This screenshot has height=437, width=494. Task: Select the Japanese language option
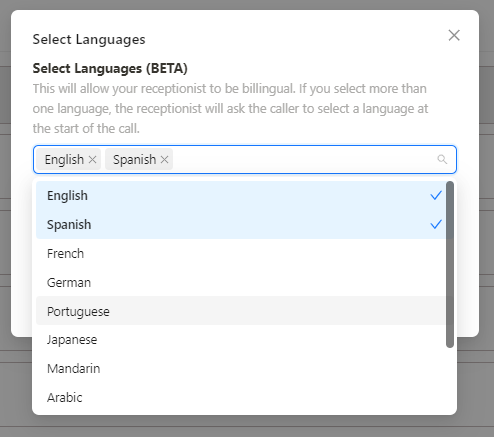tap(241, 340)
